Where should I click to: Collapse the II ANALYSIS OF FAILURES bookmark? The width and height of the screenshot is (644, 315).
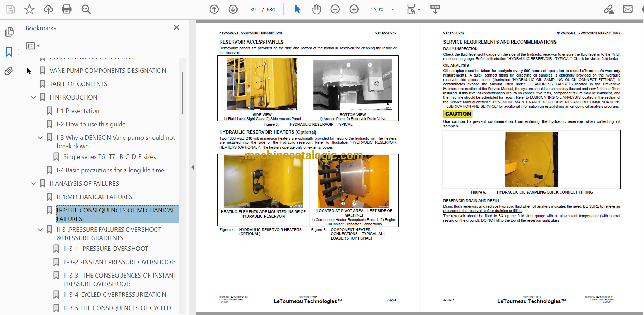pos(34,184)
